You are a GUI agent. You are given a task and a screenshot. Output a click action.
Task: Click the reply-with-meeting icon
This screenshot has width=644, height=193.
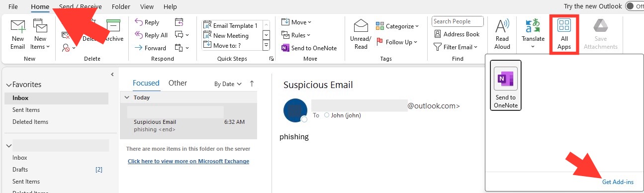(x=179, y=22)
